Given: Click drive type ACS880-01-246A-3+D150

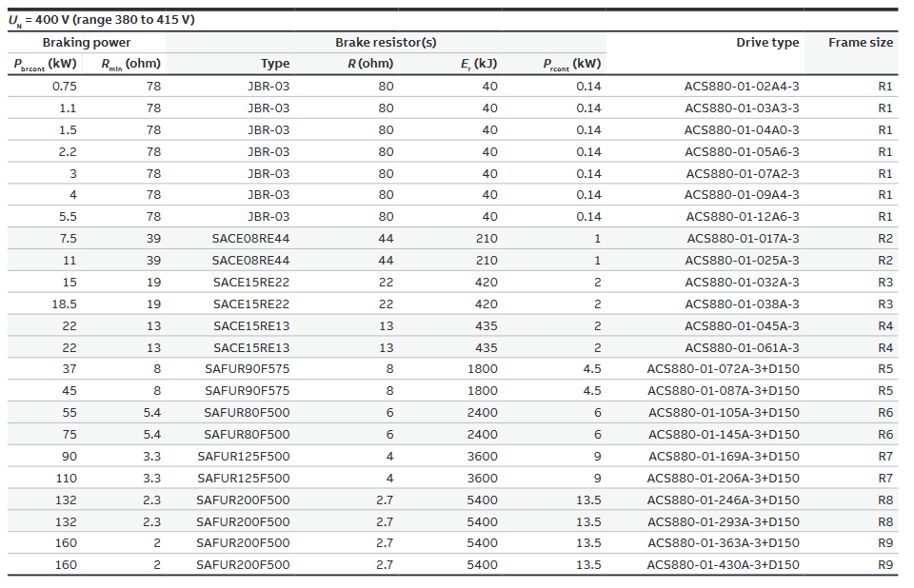Looking at the screenshot, I should click(x=724, y=500).
